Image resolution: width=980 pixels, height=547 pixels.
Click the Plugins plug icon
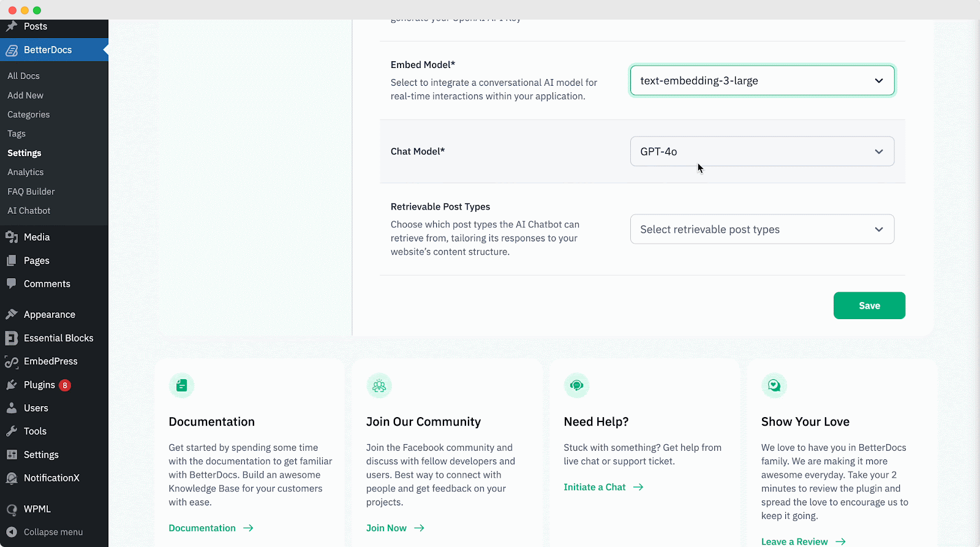click(x=12, y=385)
